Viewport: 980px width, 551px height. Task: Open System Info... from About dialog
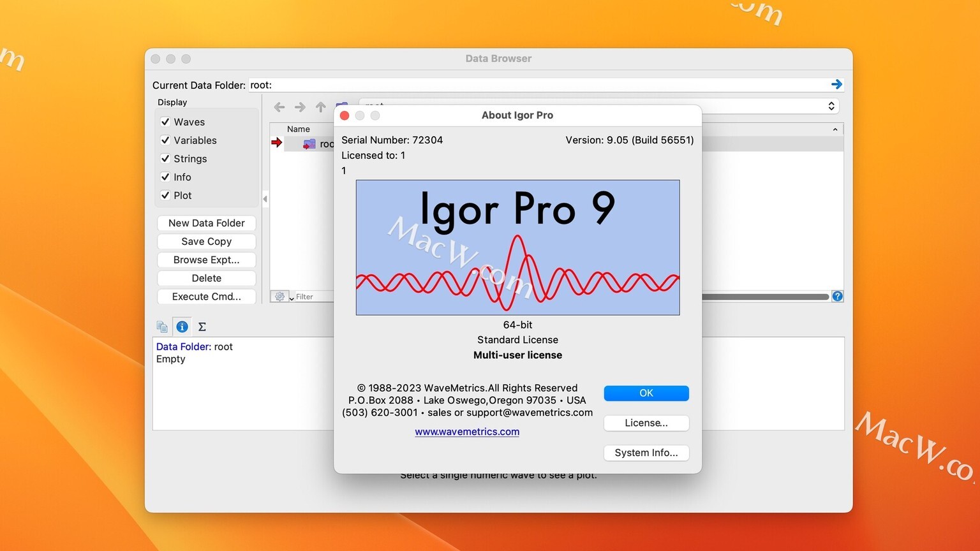[x=646, y=453]
